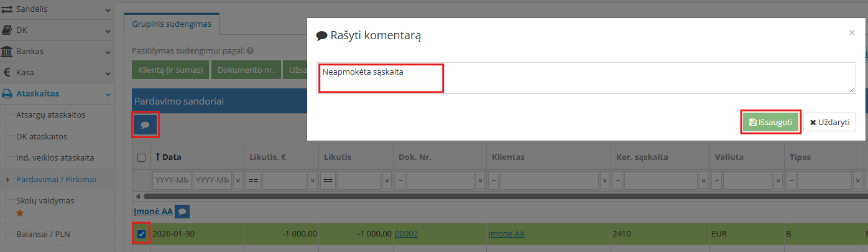Uncheck the 2026-01-30 row checkbox
The height and width of the screenshot is (252, 868).
[x=141, y=234]
